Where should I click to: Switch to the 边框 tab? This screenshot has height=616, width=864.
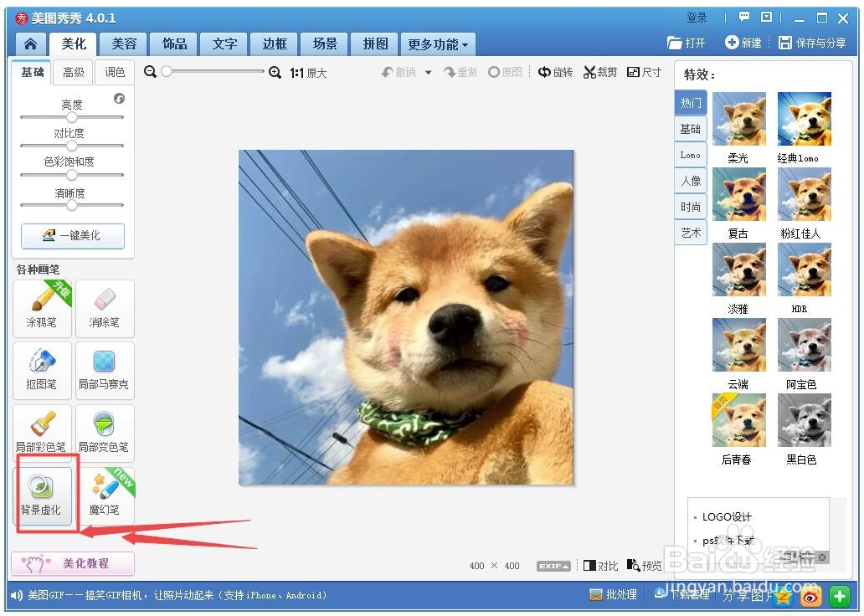click(275, 44)
